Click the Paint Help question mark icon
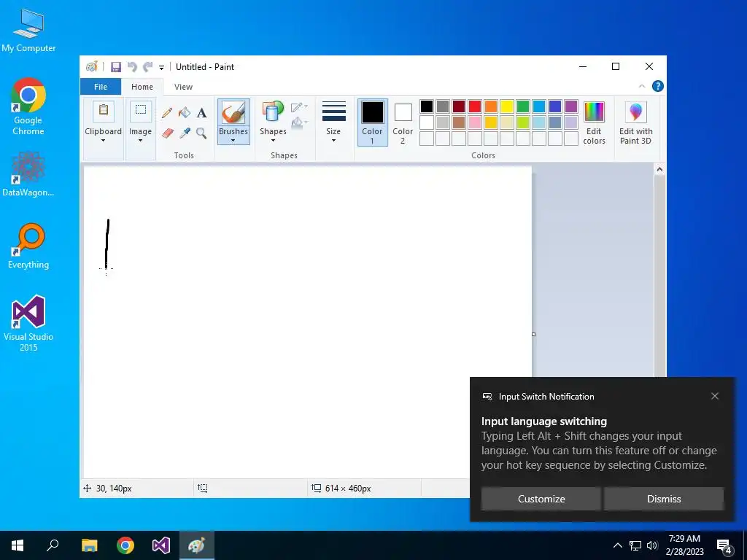Screen dimensions: 747x560 [x=657, y=86]
